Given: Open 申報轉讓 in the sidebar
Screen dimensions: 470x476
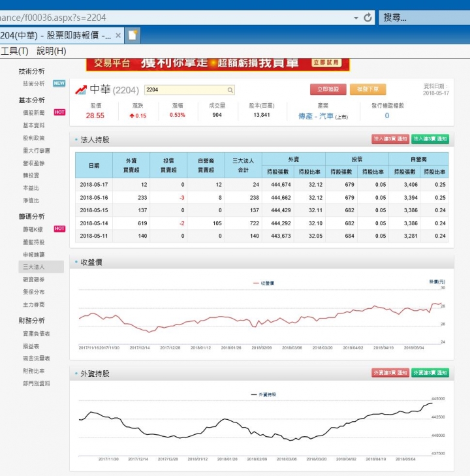Looking at the screenshot, I should pos(34,255).
